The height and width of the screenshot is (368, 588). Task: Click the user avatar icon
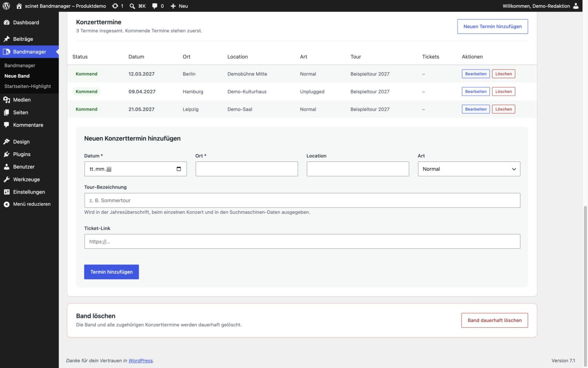576,6
